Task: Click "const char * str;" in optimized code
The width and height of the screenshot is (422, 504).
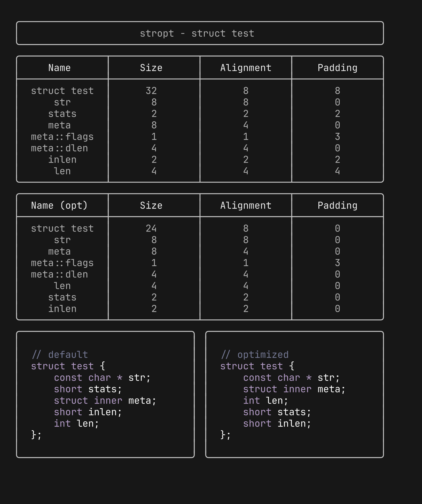Action: click(x=291, y=377)
